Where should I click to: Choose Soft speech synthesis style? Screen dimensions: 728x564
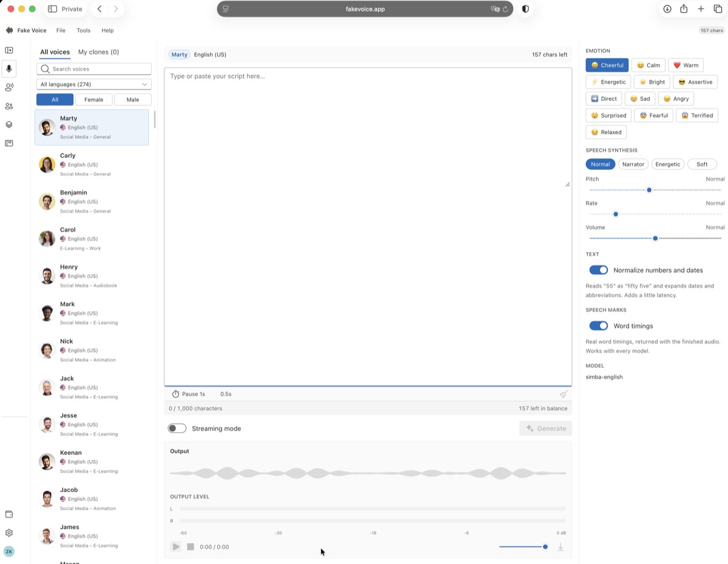(702, 165)
